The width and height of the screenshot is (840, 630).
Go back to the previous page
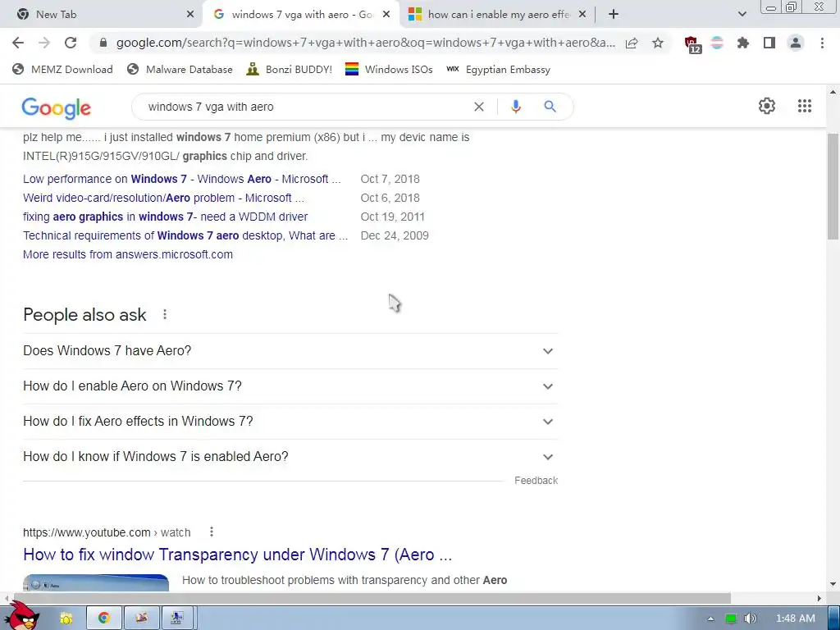[18, 43]
